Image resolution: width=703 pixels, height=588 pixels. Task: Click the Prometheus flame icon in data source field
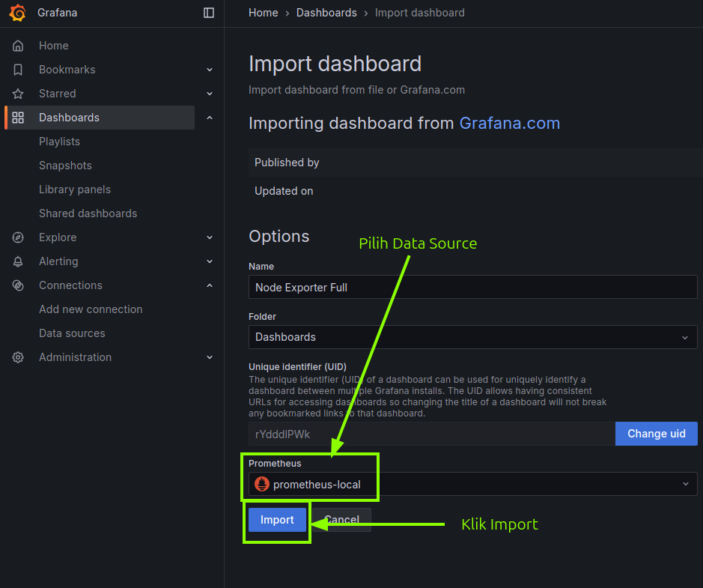pyautogui.click(x=262, y=484)
